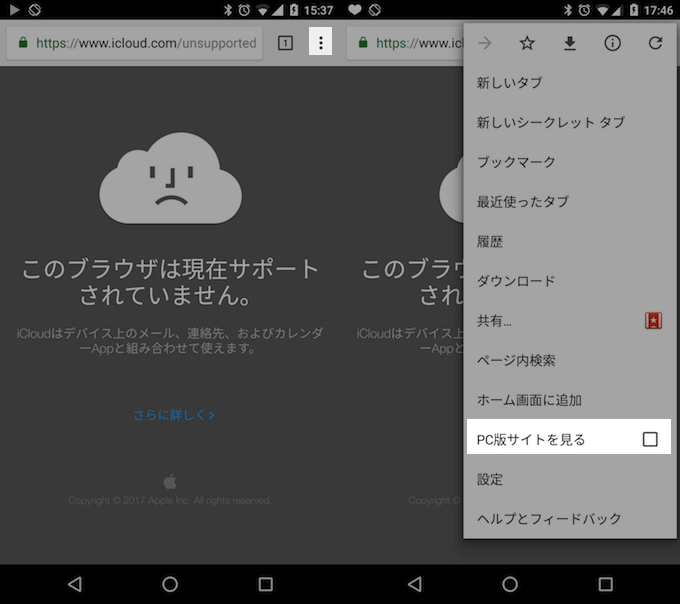Viewport: 680px width, 604px height.
Task: Select ページ内検索 menu entry
Action: 516,360
